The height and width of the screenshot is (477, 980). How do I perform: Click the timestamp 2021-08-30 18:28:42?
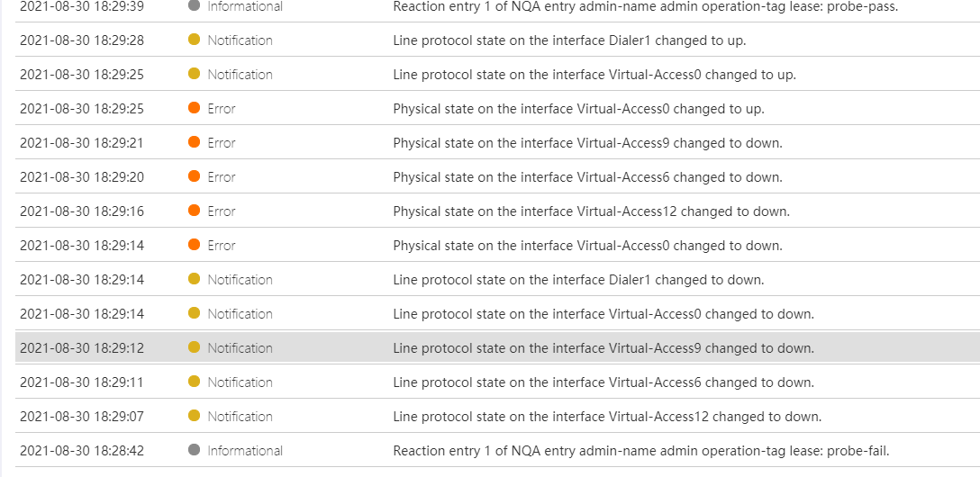coord(82,450)
